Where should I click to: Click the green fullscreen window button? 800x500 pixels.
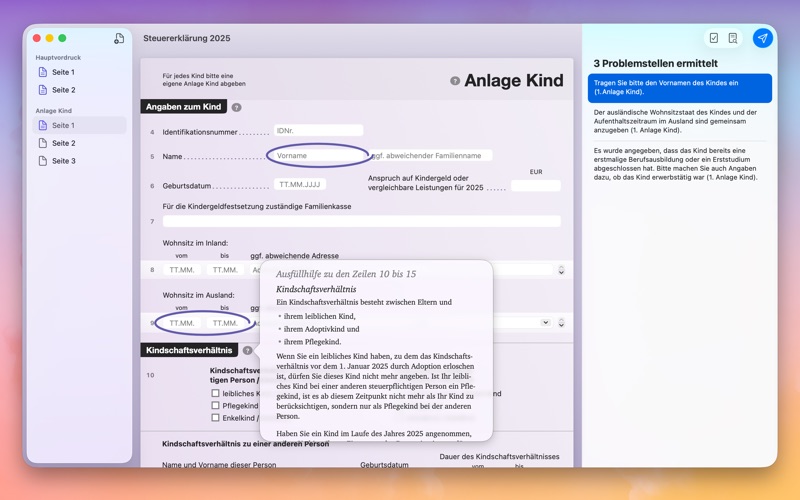[x=62, y=38]
